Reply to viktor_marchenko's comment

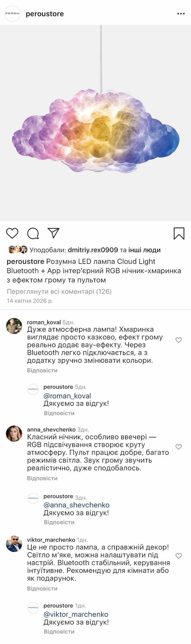coord(42,588)
